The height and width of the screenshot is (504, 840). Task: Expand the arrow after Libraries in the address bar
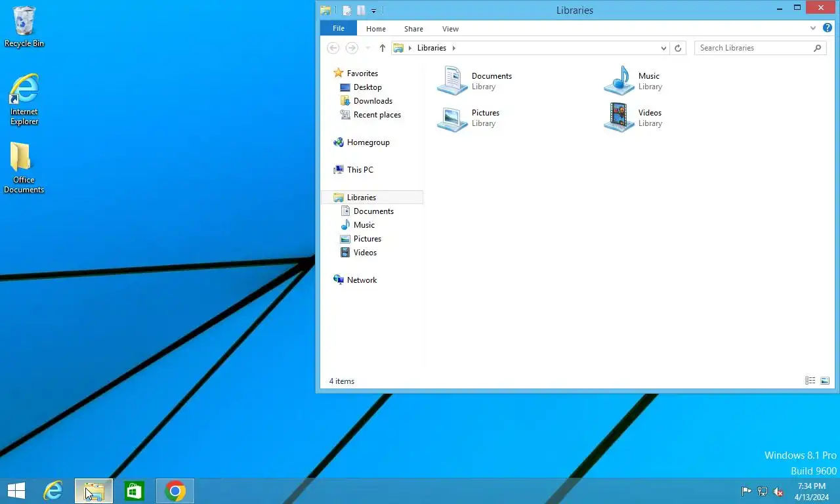click(x=453, y=48)
